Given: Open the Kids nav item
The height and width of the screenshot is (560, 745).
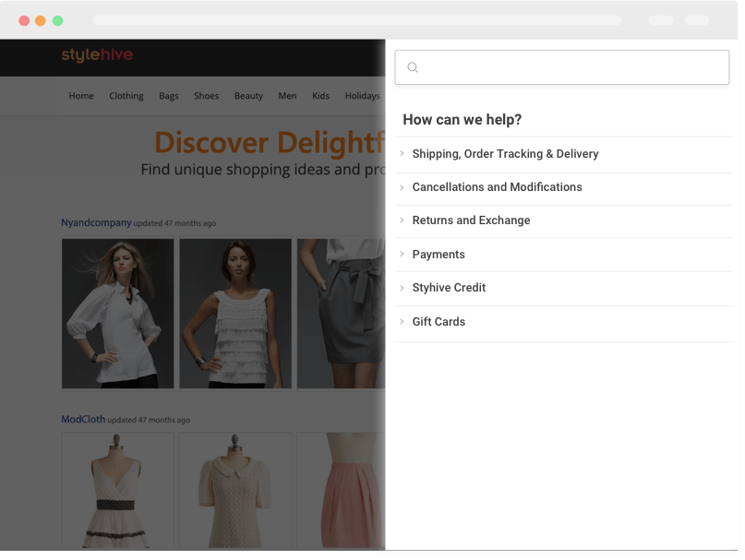Looking at the screenshot, I should (320, 96).
